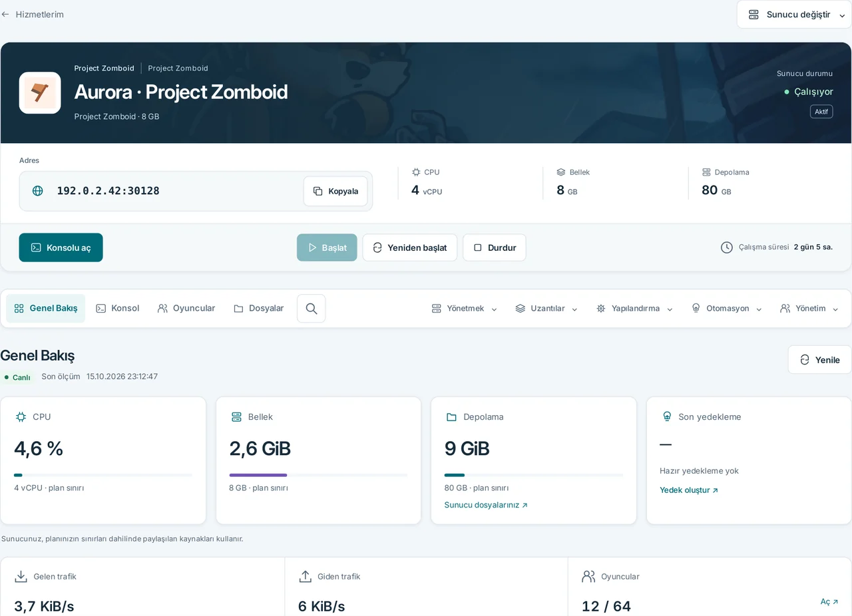The image size is (852, 616).
Task: Click the Oyuncular people icon in stats card
Action: [588, 576]
